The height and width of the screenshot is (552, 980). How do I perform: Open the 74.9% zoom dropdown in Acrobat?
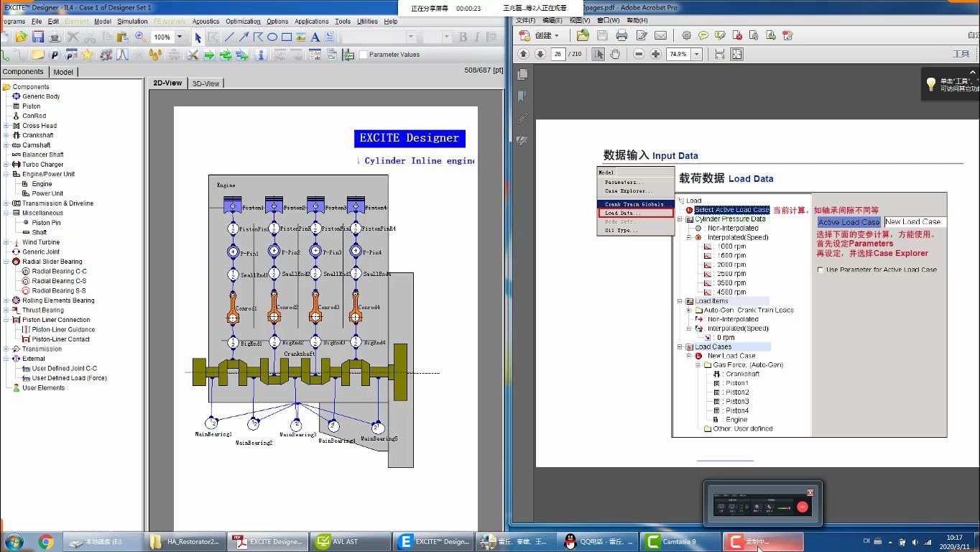[x=696, y=54]
